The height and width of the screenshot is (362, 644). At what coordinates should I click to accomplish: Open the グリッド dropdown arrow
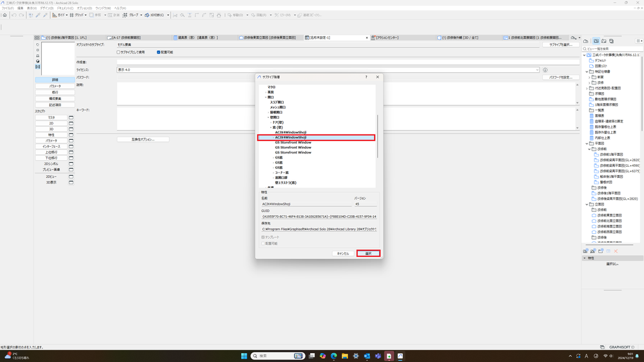pyautogui.click(x=86, y=15)
